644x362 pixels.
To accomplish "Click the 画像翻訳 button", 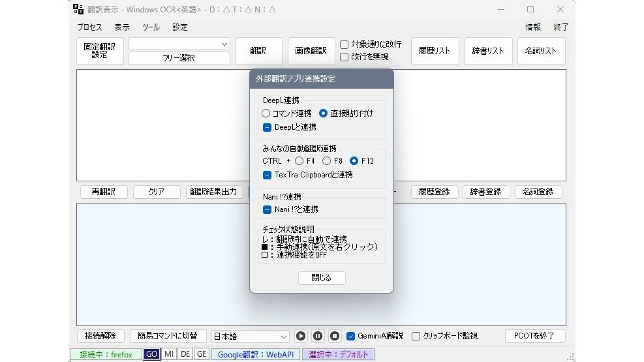I will pyautogui.click(x=311, y=51).
